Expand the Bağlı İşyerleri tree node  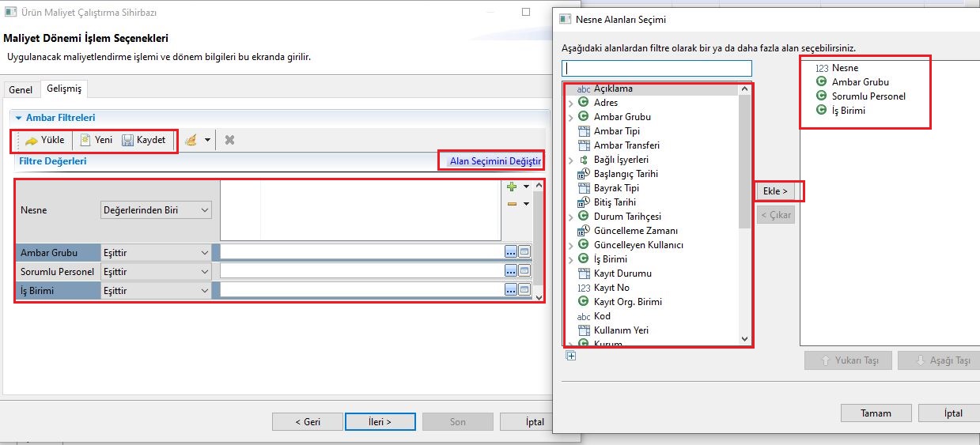(570, 160)
